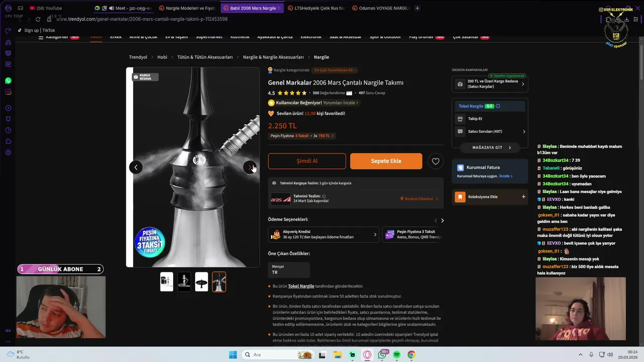
Task: Open a new browser tab with plus
Action: pyautogui.click(x=417, y=8)
